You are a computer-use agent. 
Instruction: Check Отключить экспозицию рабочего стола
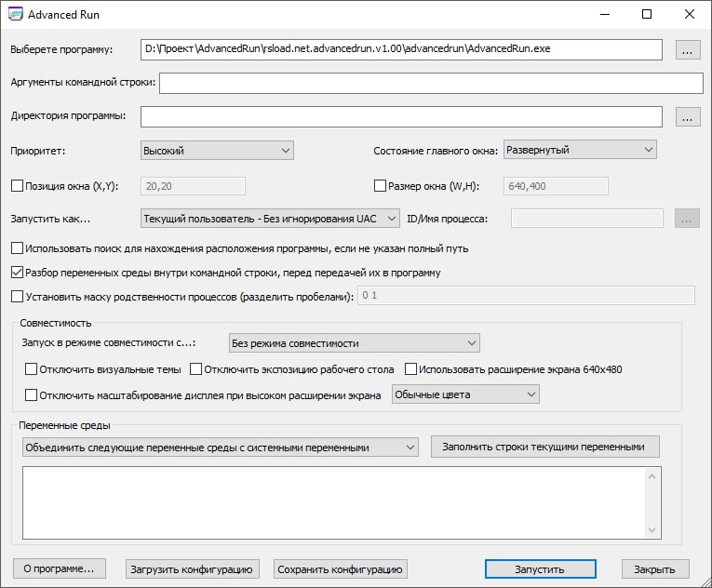tap(195, 369)
